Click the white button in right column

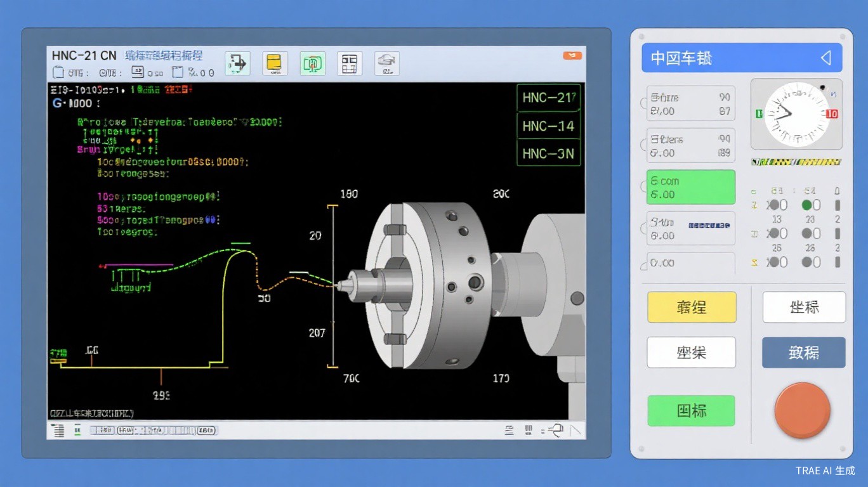pos(804,308)
